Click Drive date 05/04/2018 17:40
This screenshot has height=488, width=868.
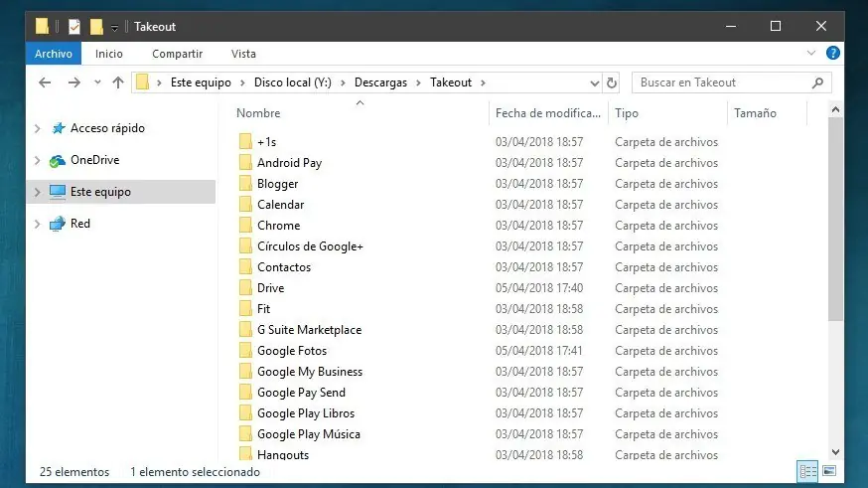coord(539,288)
